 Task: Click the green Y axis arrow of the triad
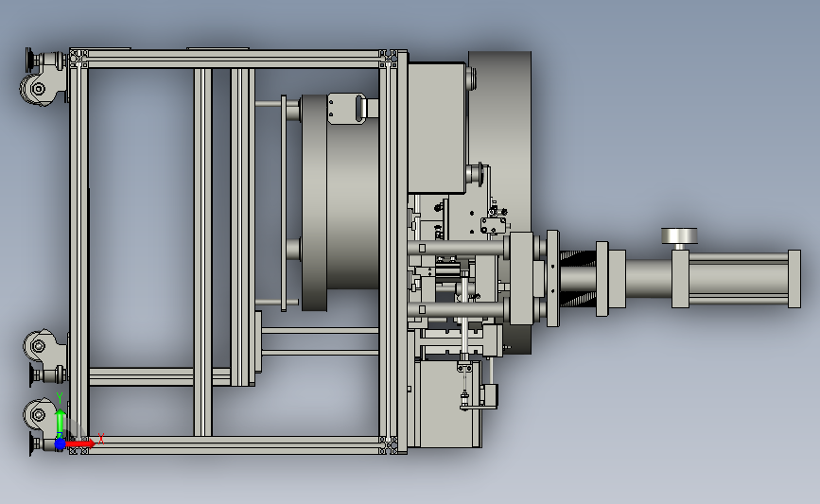(x=61, y=424)
